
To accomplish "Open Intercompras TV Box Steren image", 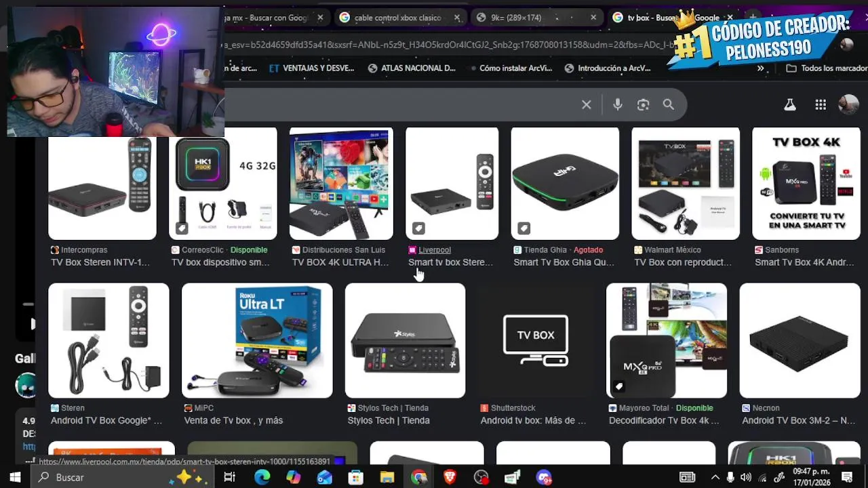I will (x=102, y=184).
